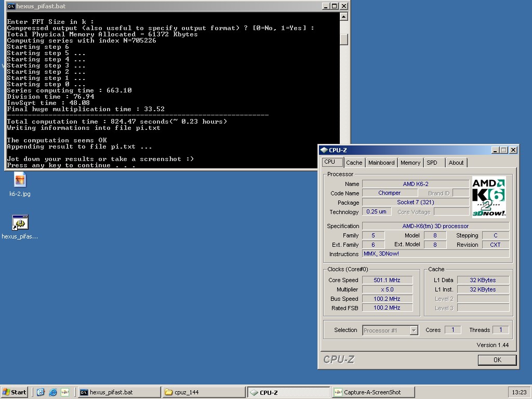Image resolution: width=532 pixels, height=399 pixels.
Task: Click the 'Press any key to continue' line
Action: tap(71, 165)
